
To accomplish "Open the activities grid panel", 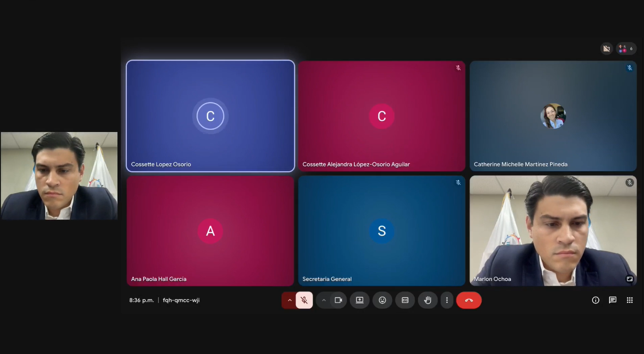I will [629, 300].
